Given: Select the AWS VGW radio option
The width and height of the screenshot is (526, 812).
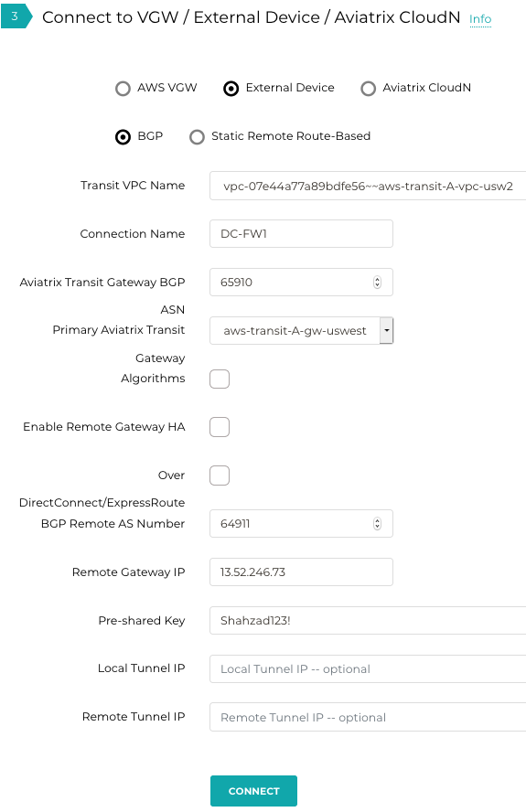Looking at the screenshot, I should pos(123,89).
